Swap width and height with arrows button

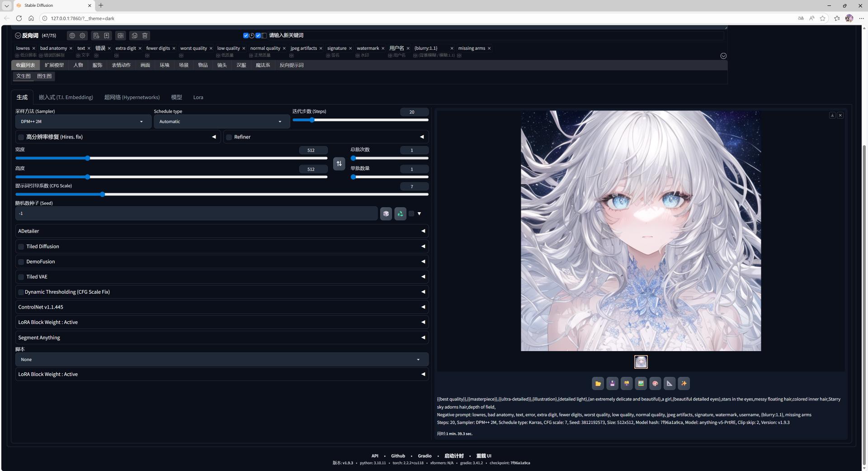[x=339, y=163]
